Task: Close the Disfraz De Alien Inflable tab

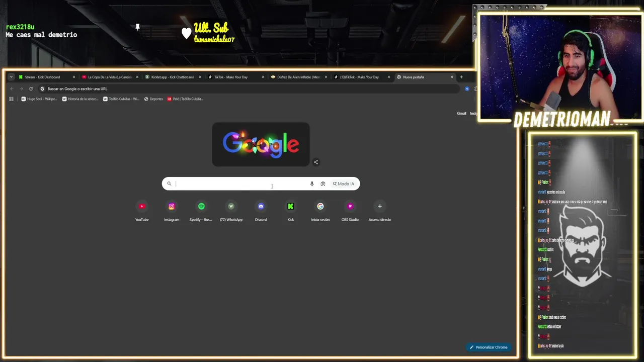Action: pyautogui.click(x=326, y=77)
